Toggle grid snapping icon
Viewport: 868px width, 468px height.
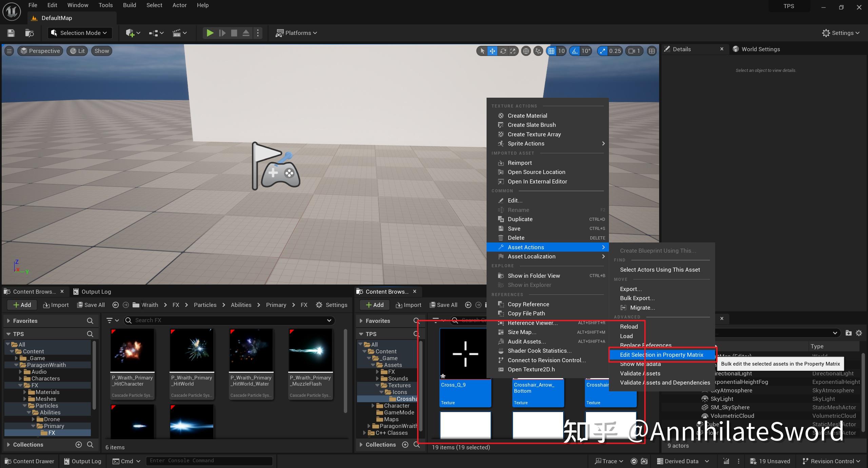[551, 51]
